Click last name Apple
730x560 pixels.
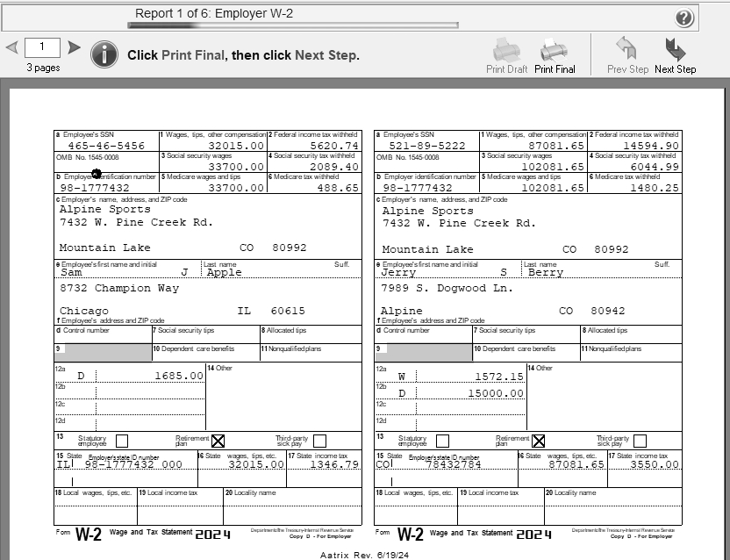[224, 273]
